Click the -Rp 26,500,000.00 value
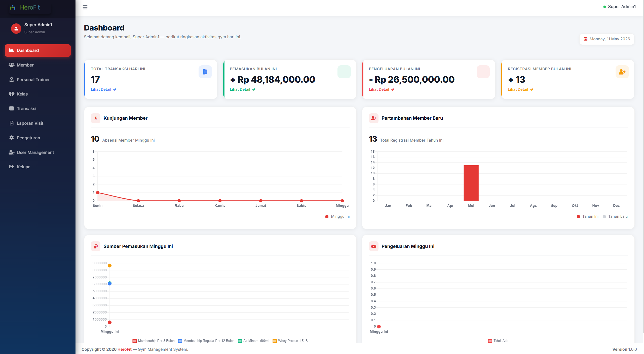Image resolution: width=644 pixels, height=354 pixels. pos(412,80)
